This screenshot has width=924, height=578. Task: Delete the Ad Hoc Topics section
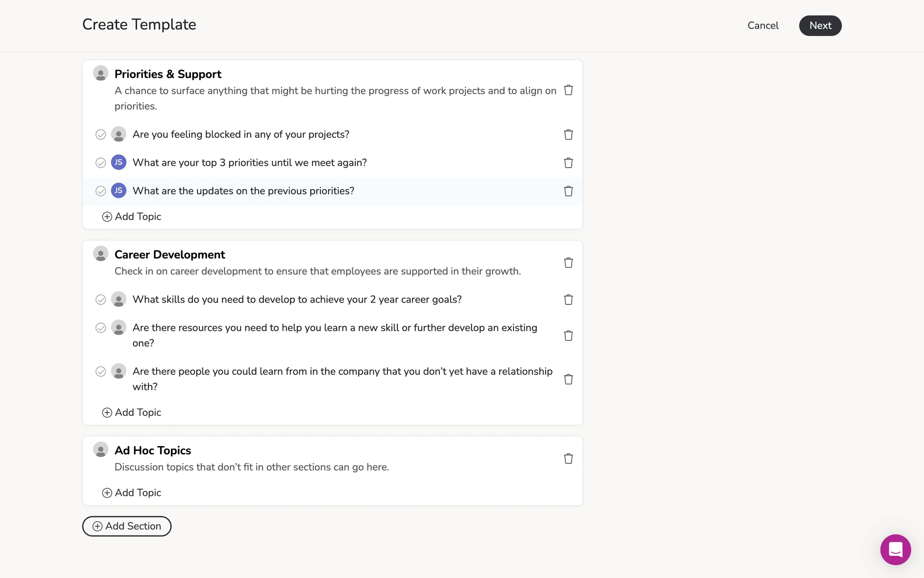pos(568,459)
